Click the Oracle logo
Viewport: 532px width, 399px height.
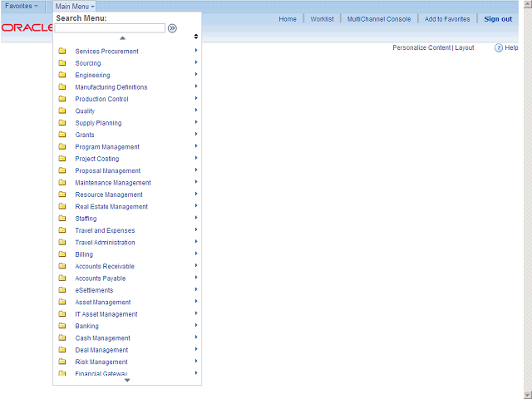[27, 27]
